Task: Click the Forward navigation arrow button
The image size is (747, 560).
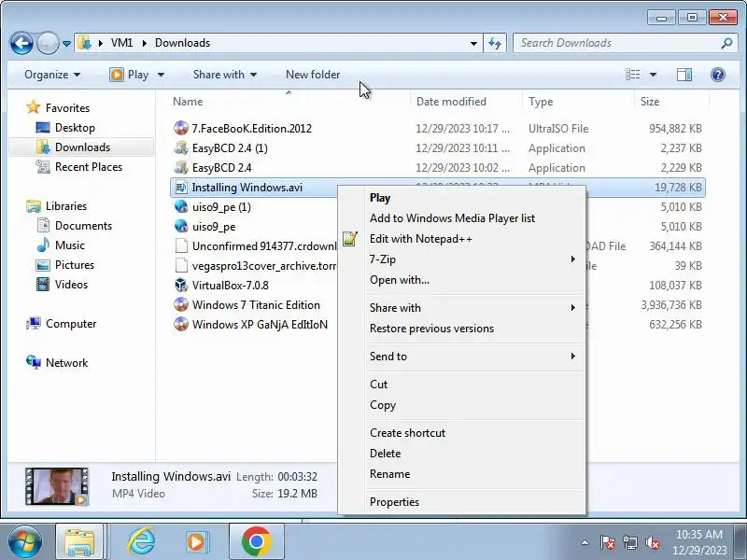Action: (48, 44)
